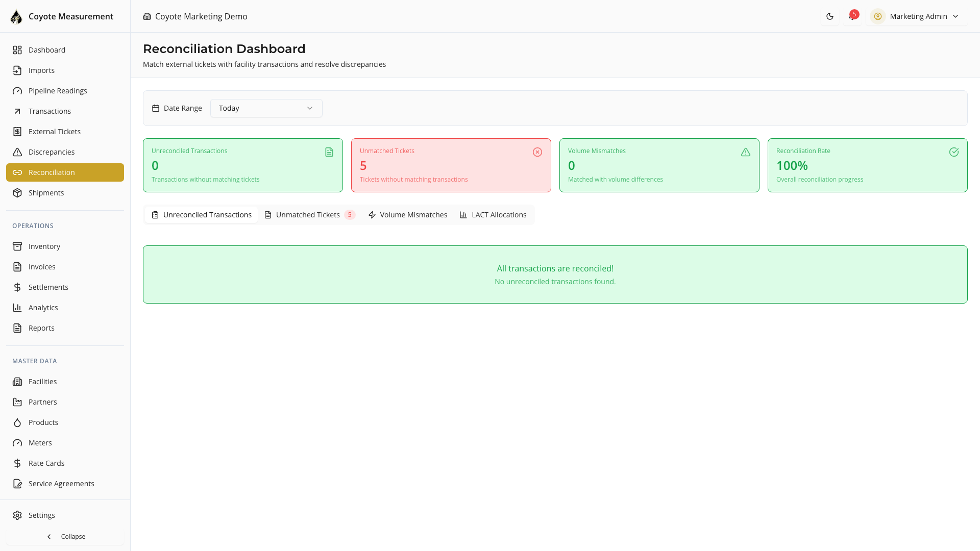The height and width of the screenshot is (551, 980).
Task: Click the Coyote Measurement logo icon
Action: 16,17
